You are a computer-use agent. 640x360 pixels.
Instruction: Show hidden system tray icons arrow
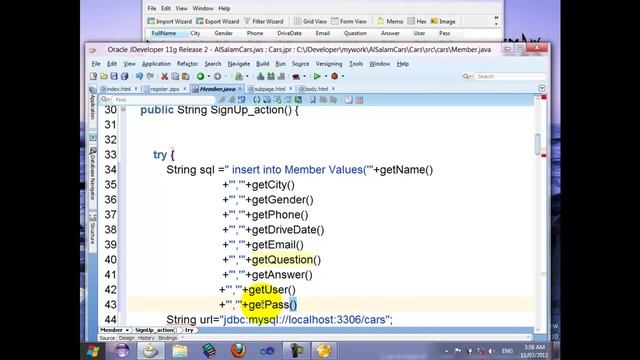pyautogui.click(x=447, y=351)
